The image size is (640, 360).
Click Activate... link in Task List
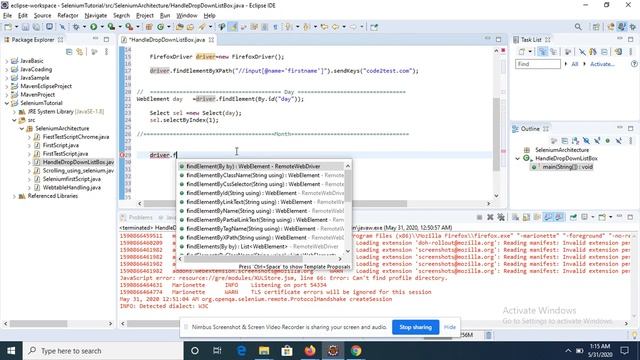click(x=602, y=64)
